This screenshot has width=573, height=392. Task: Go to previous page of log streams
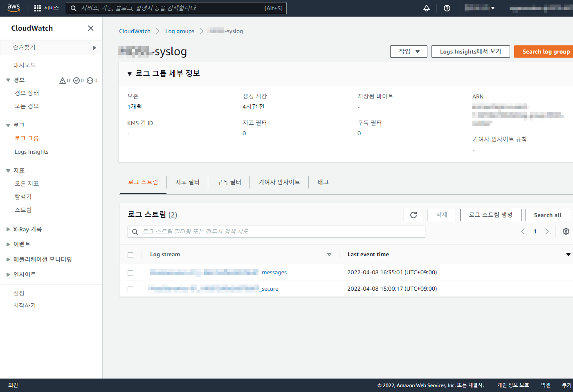(x=523, y=231)
